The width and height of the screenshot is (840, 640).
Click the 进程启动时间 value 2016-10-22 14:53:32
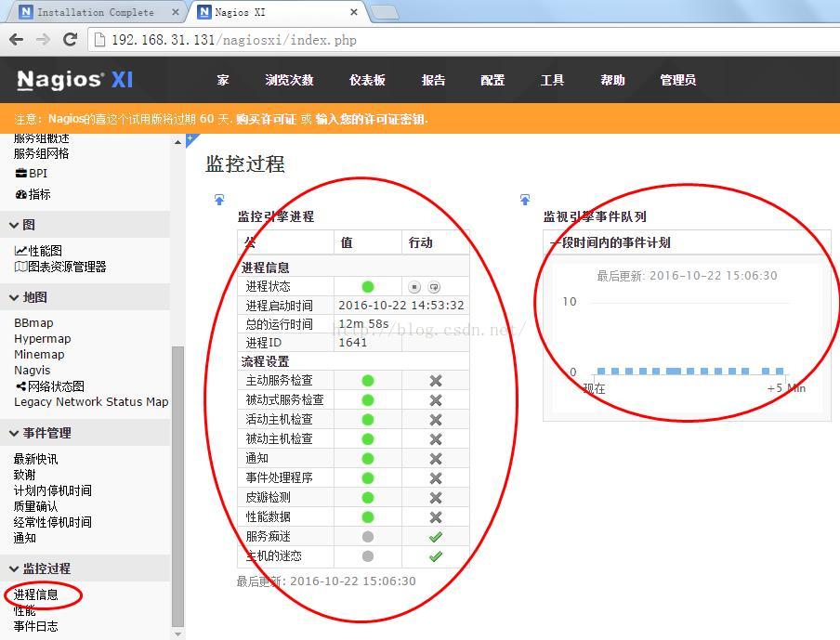[401, 306]
